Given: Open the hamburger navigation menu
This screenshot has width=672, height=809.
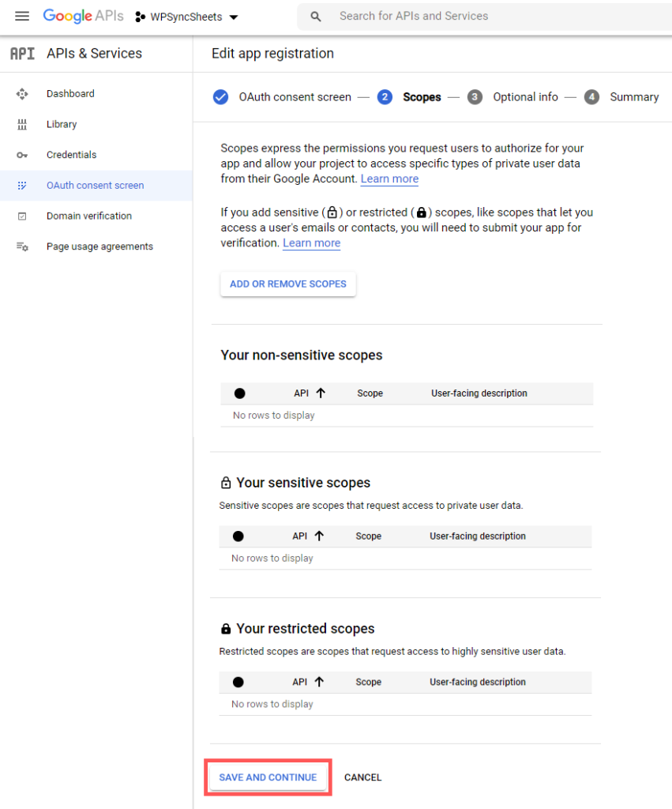Looking at the screenshot, I should [x=22, y=16].
